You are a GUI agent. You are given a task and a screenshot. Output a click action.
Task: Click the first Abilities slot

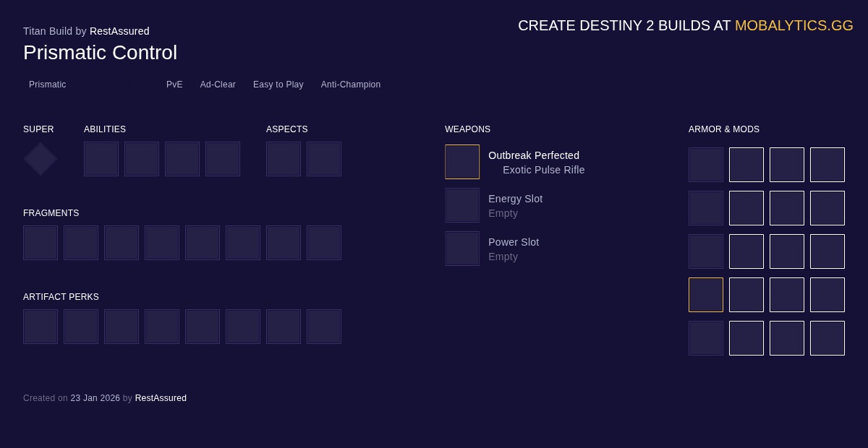101,159
